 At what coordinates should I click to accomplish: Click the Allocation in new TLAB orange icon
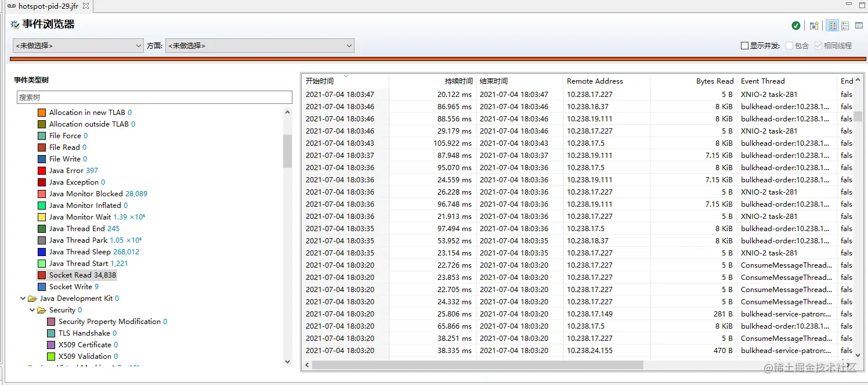click(x=42, y=113)
